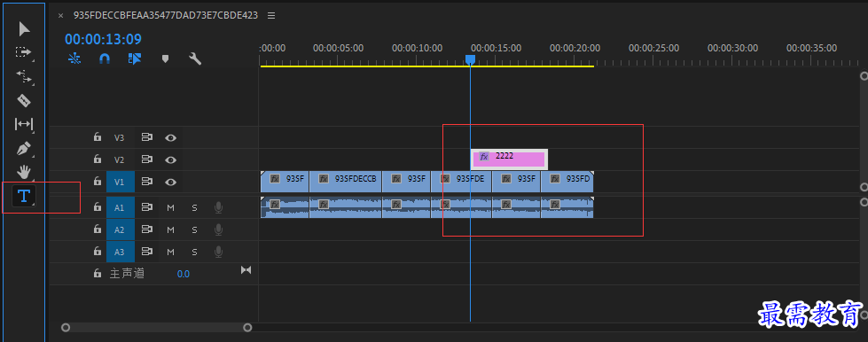
Task: Select the Razor tool
Action: pos(24,100)
